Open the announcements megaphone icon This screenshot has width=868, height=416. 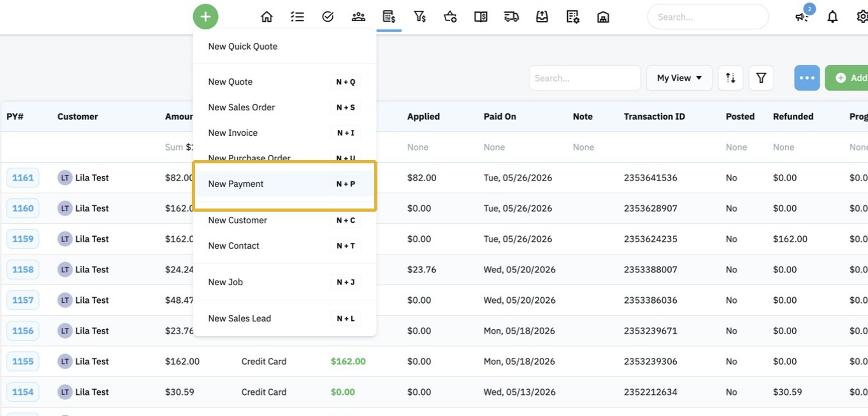tap(802, 17)
